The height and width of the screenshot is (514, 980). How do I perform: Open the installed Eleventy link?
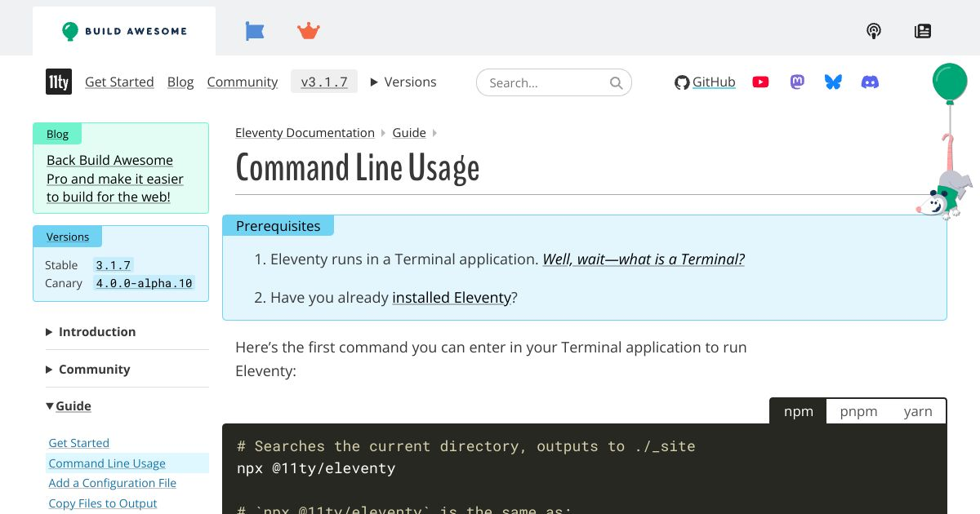point(452,298)
